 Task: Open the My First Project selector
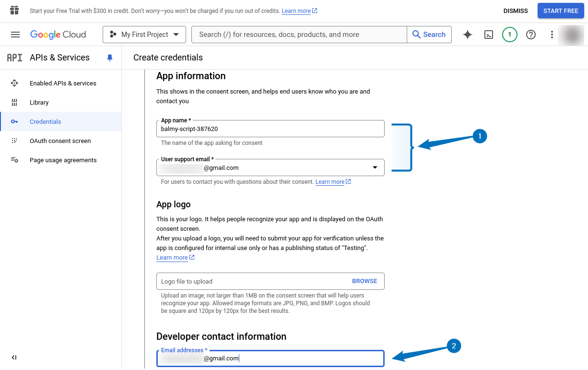tap(144, 34)
